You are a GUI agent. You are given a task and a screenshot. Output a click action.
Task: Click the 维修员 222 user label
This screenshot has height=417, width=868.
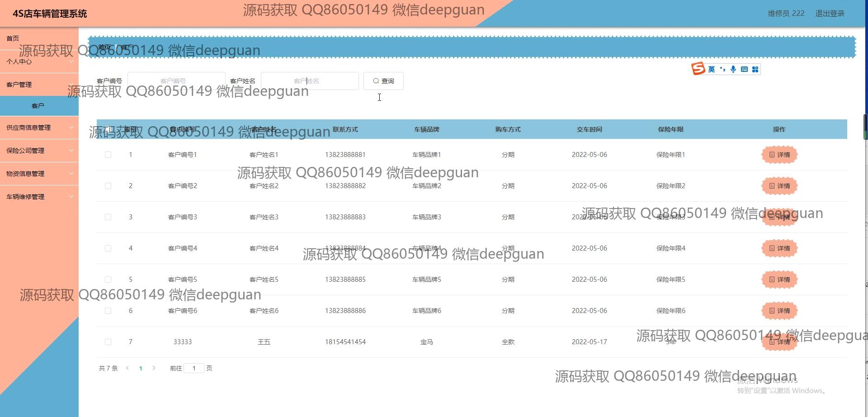pos(786,14)
